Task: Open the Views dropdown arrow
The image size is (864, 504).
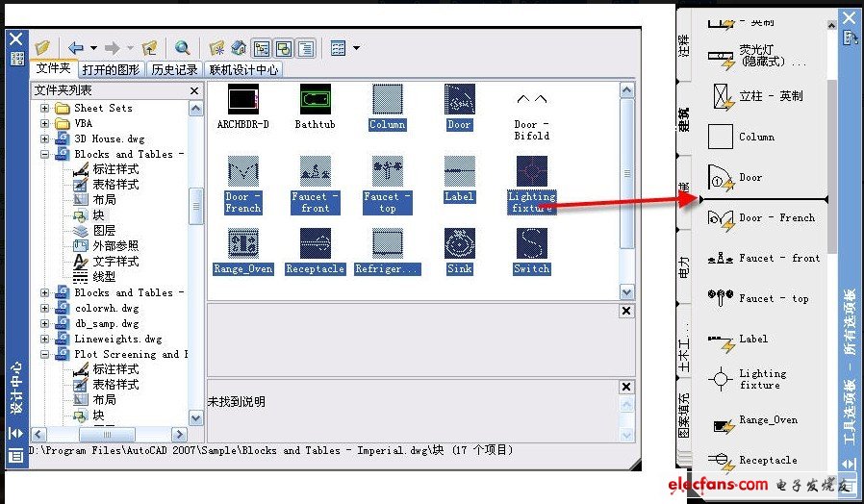Action: pyautogui.click(x=356, y=48)
